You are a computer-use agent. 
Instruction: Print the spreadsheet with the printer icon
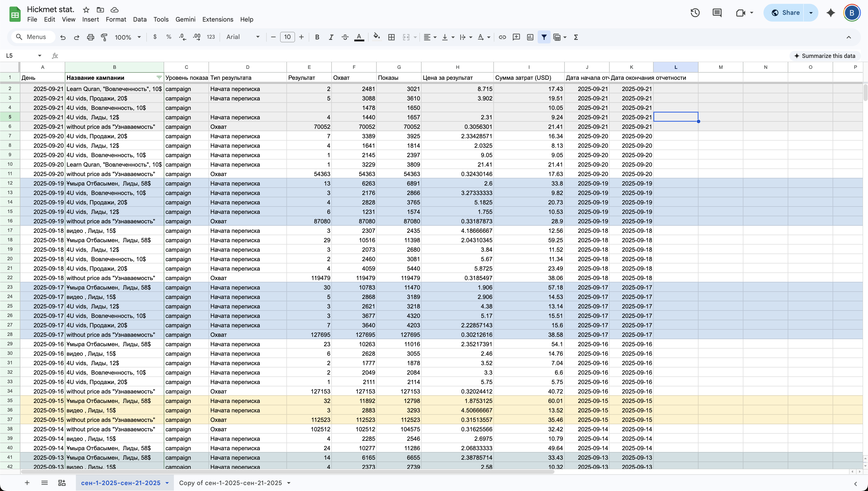click(x=90, y=37)
